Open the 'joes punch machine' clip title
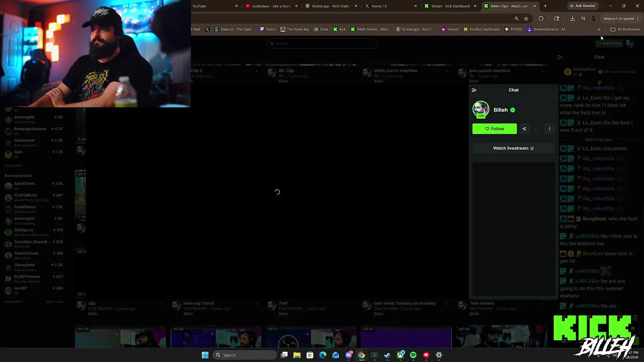Image resolution: width=644 pixels, height=362 pixels. click(x=490, y=71)
